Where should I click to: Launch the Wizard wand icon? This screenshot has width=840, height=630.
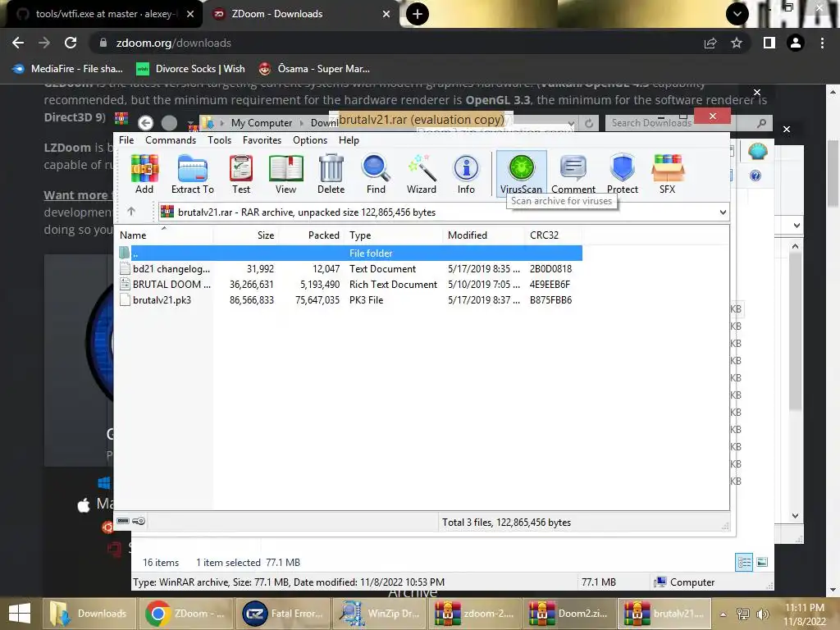point(422,174)
